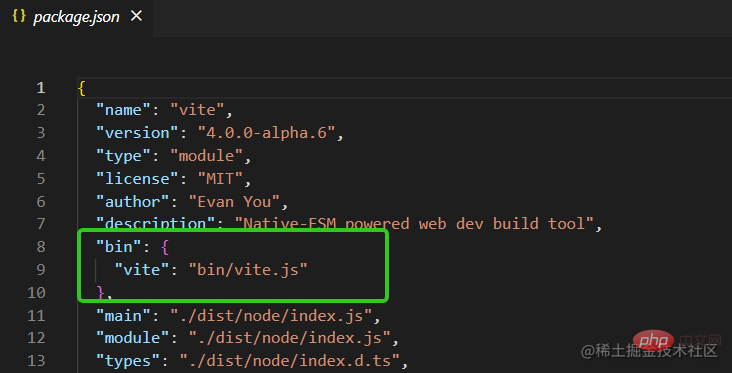Click line number 9 in gutter
Screen dimensions: 732x373
pos(41,270)
